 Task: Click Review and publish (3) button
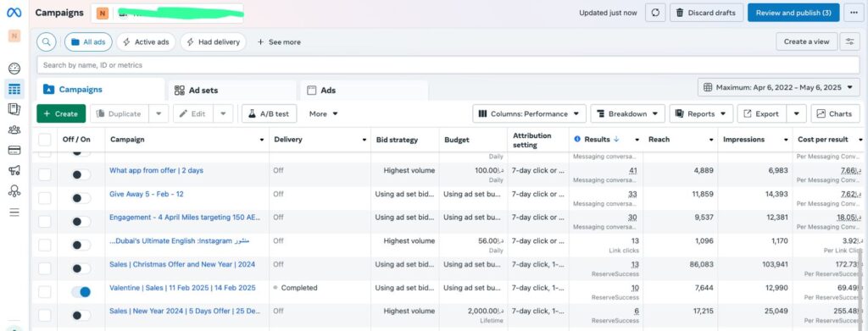point(793,13)
